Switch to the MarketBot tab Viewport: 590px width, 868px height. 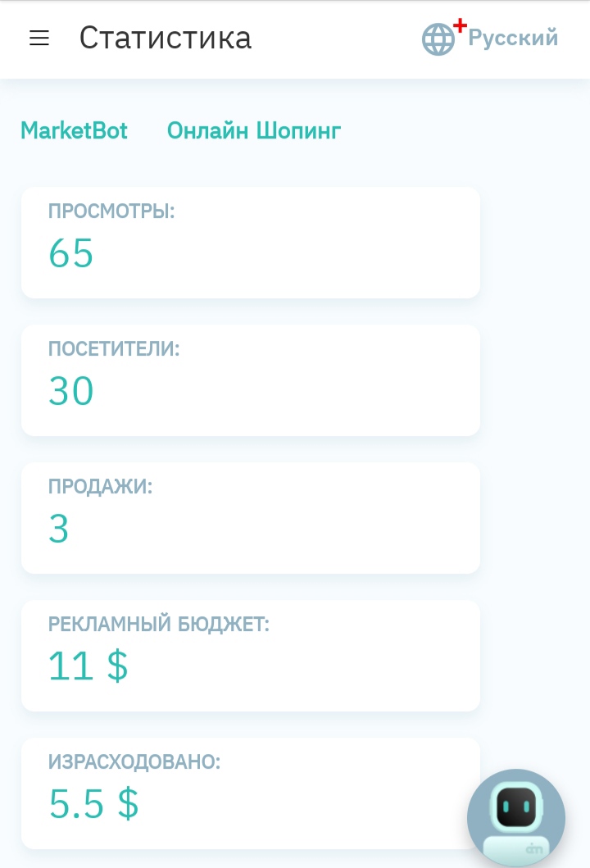pos(75,130)
